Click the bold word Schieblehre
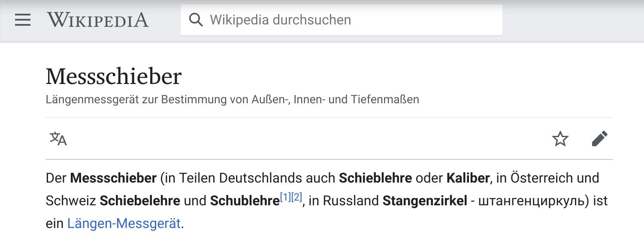Viewport: 644px width, 246px height. tap(375, 178)
